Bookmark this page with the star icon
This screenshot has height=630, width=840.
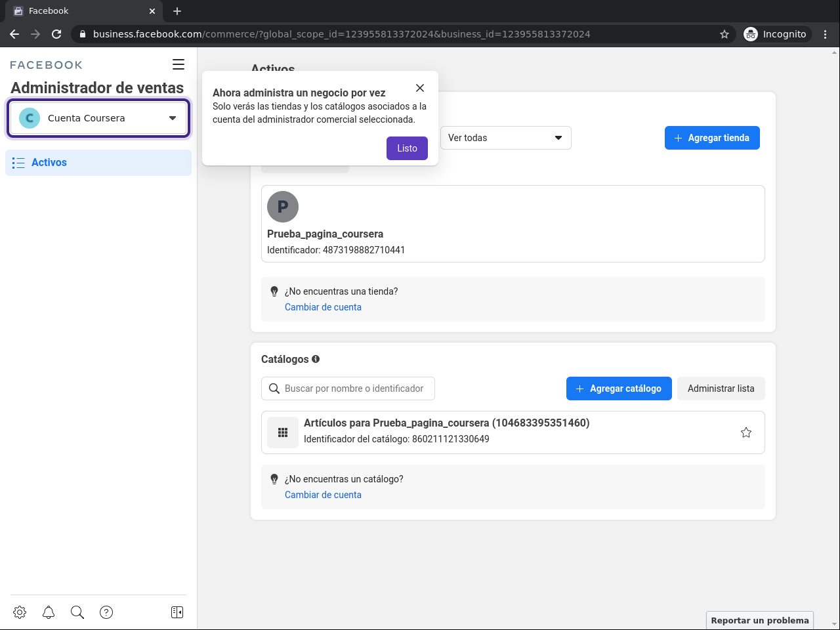724,34
